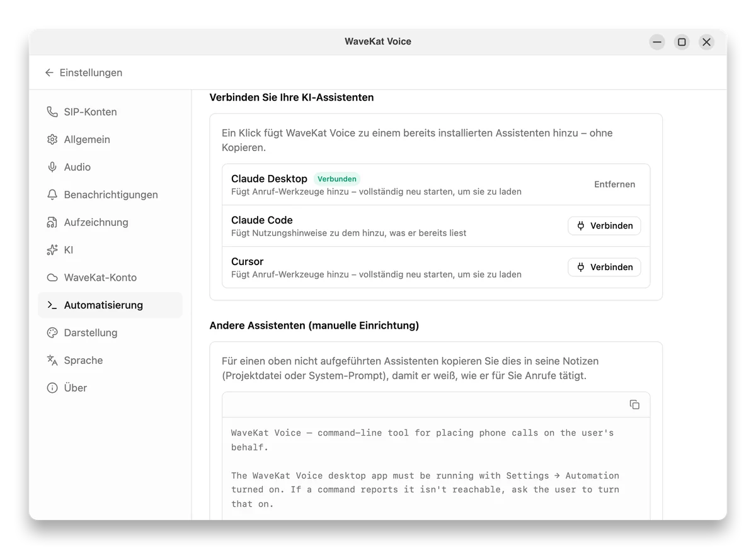The width and height of the screenshot is (756, 549).
Task: Click the recording file icon for Aufzeichnung
Action: (52, 223)
